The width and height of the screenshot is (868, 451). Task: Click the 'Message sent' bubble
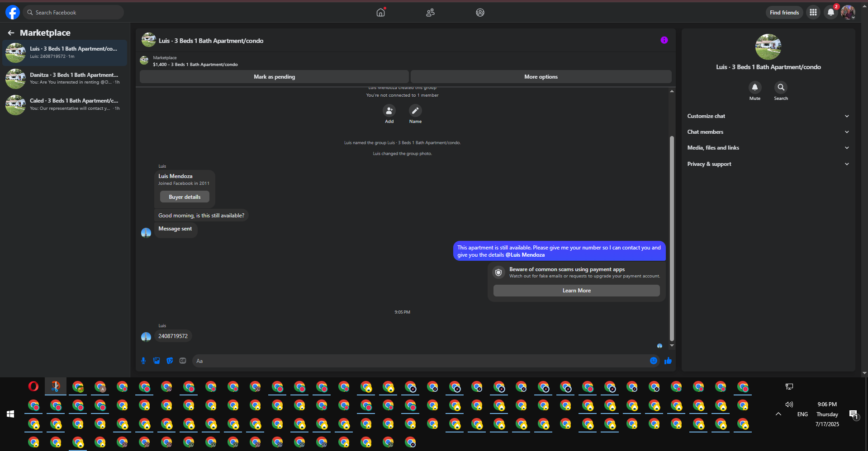pos(175,229)
